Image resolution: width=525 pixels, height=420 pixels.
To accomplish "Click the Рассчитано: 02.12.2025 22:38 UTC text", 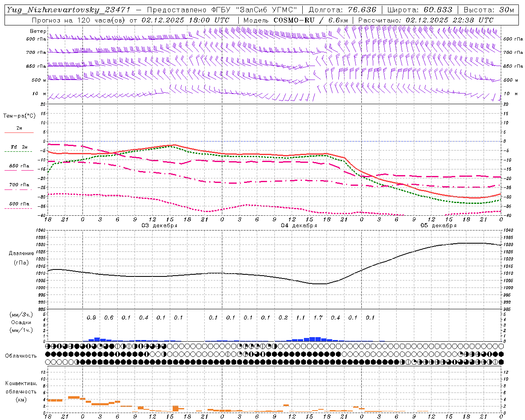I will [426, 20].
